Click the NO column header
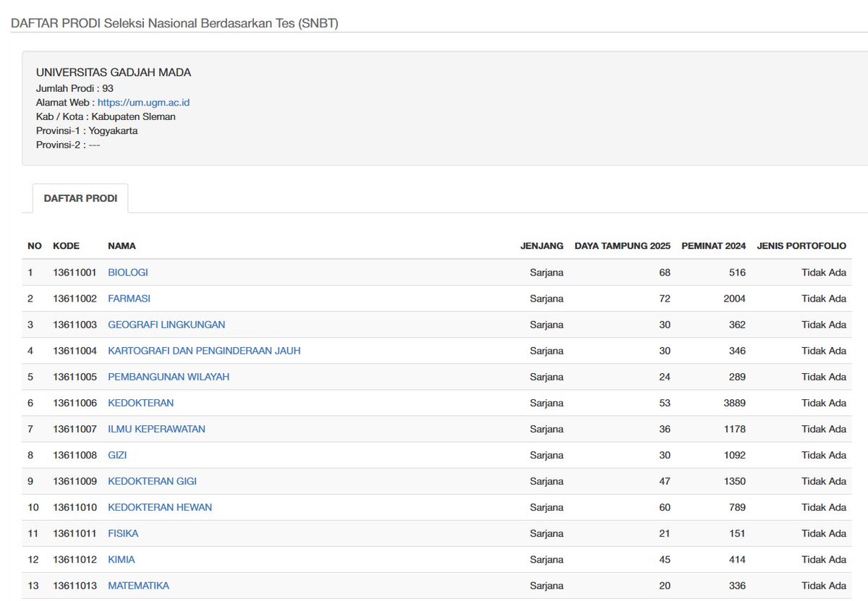Screen dimensions: 868x601 (x=35, y=246)
